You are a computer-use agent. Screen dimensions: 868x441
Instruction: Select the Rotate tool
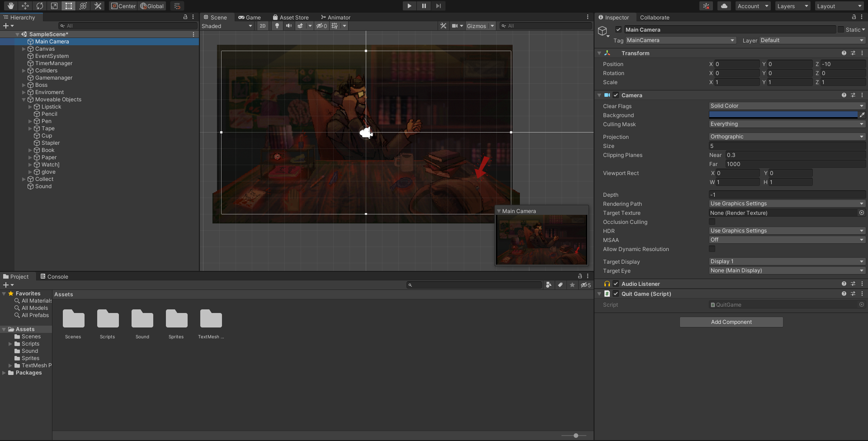[40, 6]
